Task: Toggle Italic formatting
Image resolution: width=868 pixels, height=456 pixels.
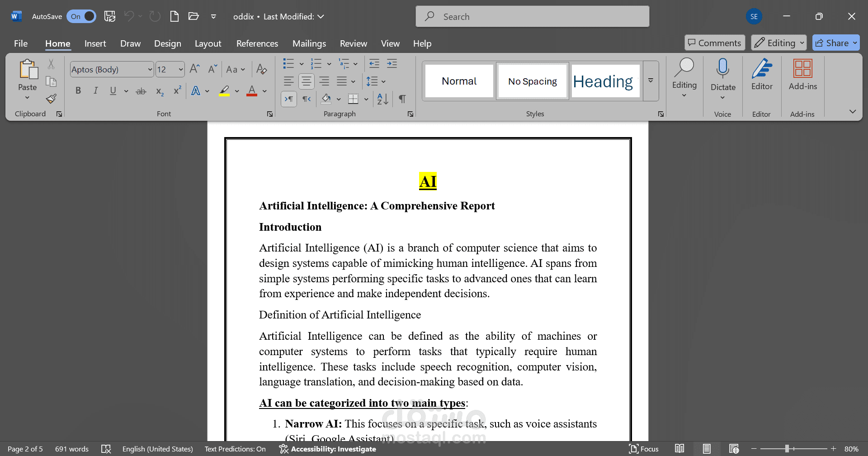Action: [x=95, y=91]
